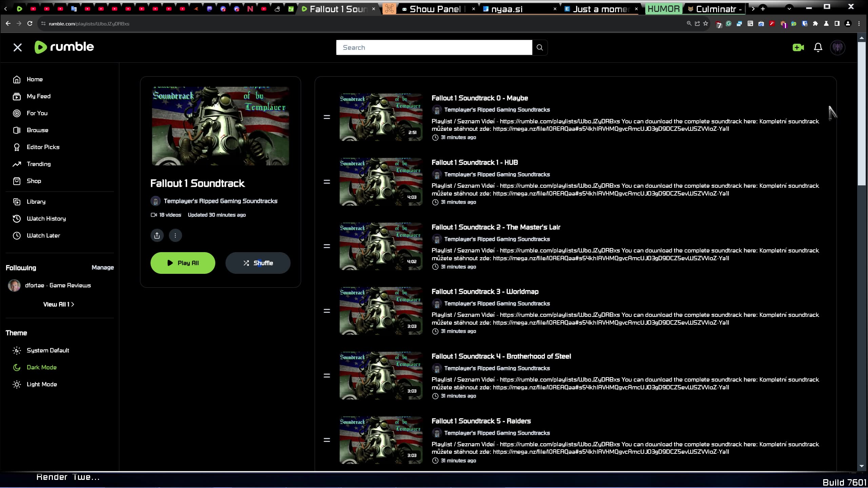Select the System Default theme
Image resolution: width=868 pixels, height=488 pixels.
48,350
